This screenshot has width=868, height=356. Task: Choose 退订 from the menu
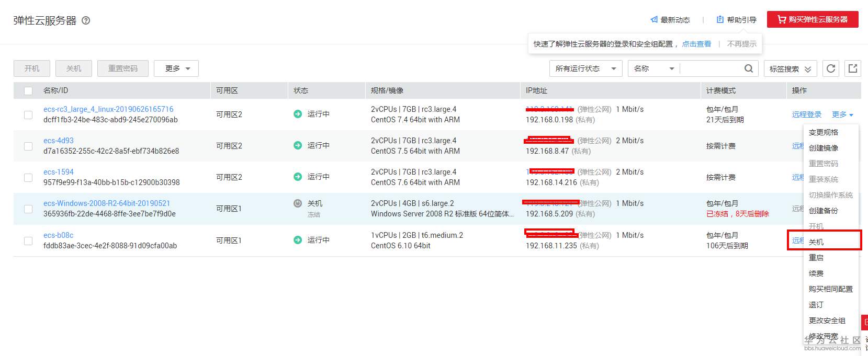pos(816,305)
